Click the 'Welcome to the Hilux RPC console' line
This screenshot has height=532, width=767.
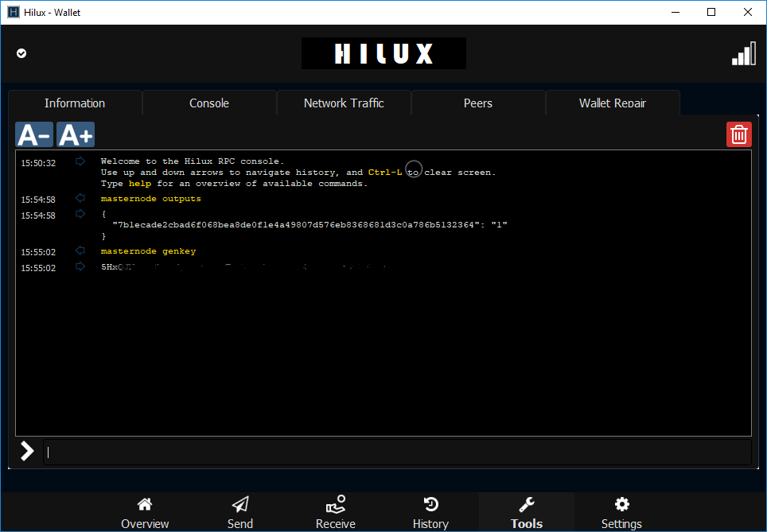193,161
